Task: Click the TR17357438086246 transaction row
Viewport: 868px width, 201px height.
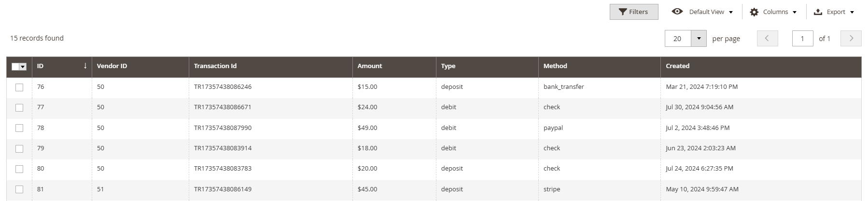Action: coord(434,87)
